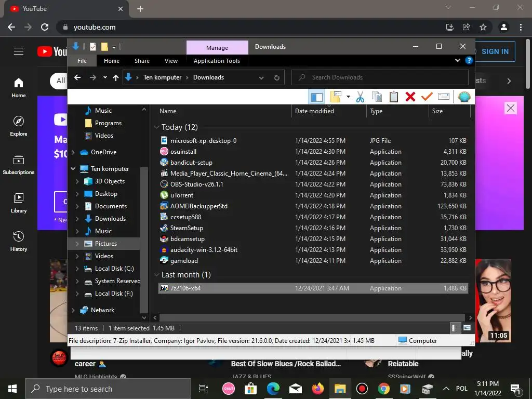Select the microsoft-xp-desktop-0 JPG file
The width and height of the screenshot is (532, 399).
click(313, 140)
